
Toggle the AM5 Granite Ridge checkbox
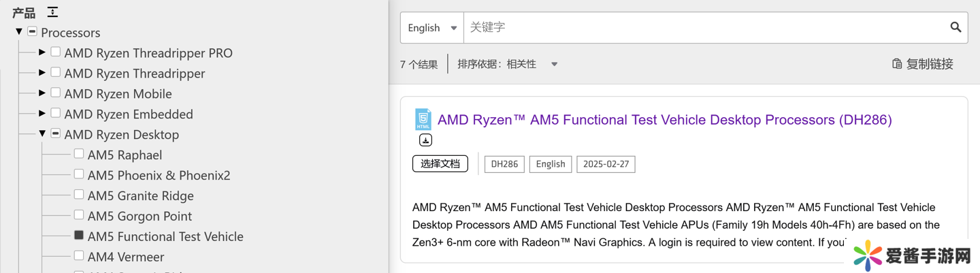(79, 195)
